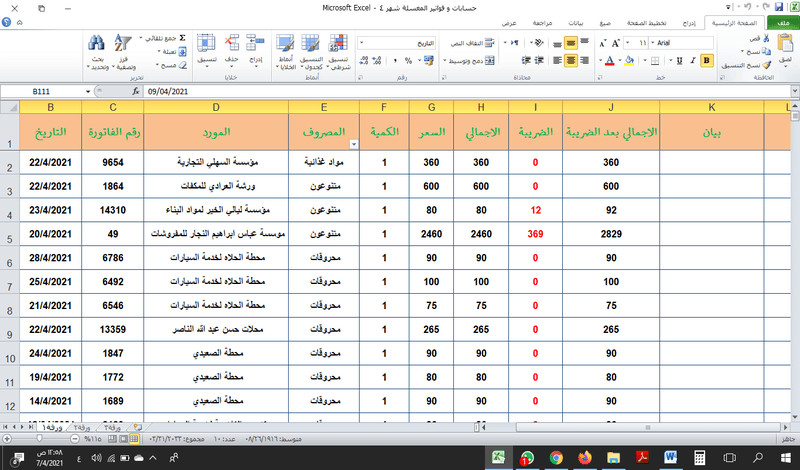The height and width of the screenshot is (470, 800).
Task: Toggle bottom vertical alignment
Action: coord(558,43)
